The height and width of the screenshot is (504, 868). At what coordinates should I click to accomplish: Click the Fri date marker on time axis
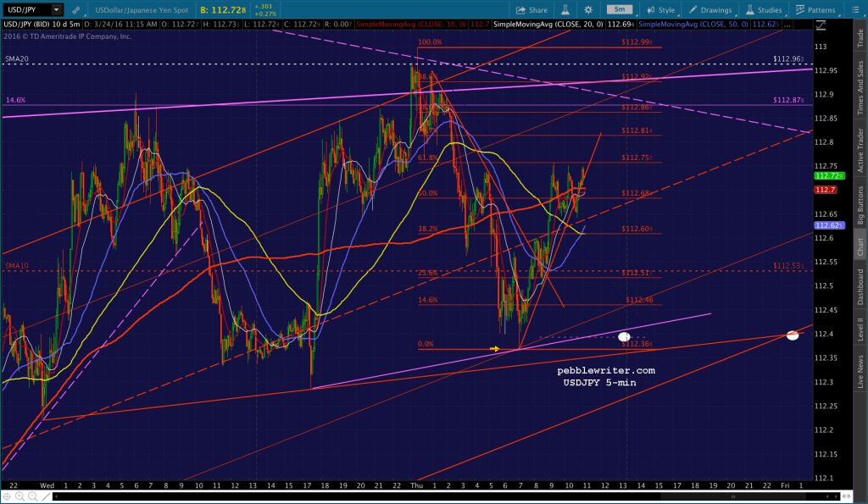(785, 485)
